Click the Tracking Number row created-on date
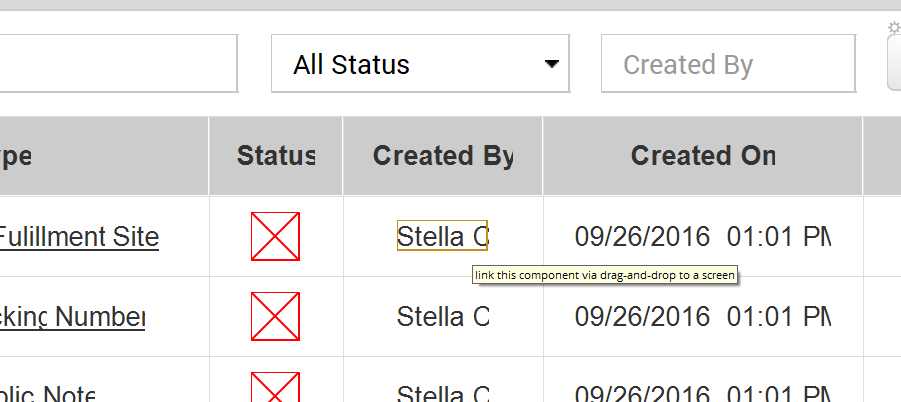The width and height of the screenshot is (901, 402). (x=702, y=317)
